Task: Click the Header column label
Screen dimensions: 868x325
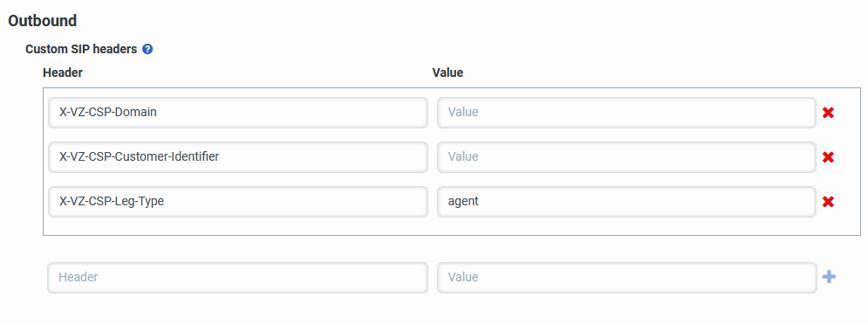Action: click(63, 73)
